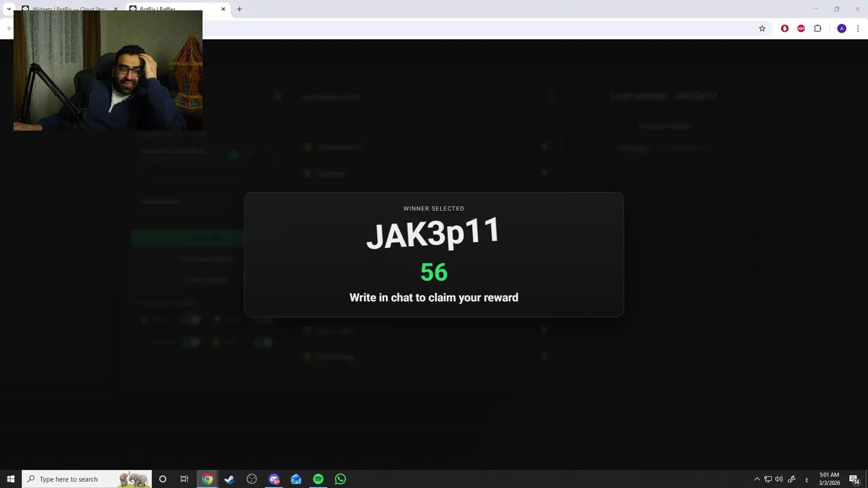
Task: Open OBS Studio from the taskbar
Action: 252,479
